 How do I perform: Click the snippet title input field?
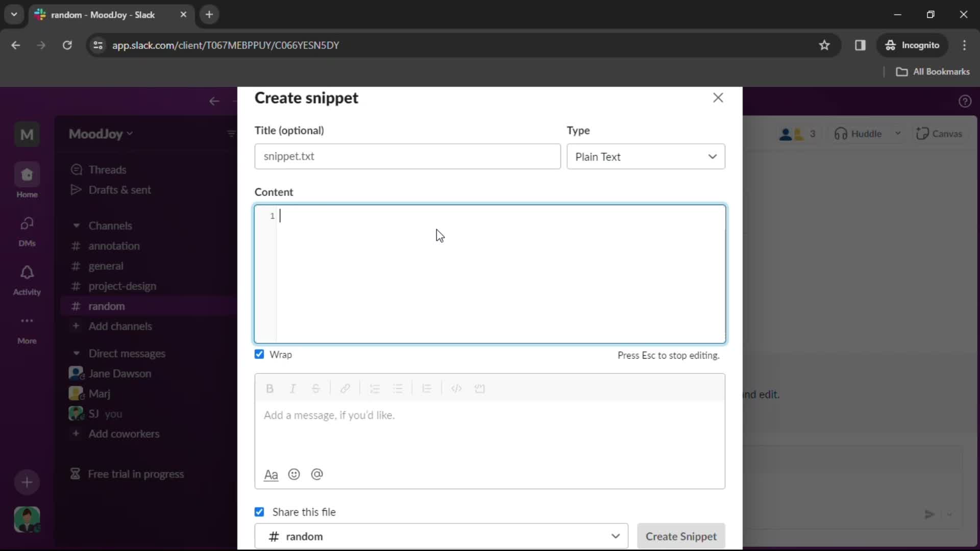[408, 156]
